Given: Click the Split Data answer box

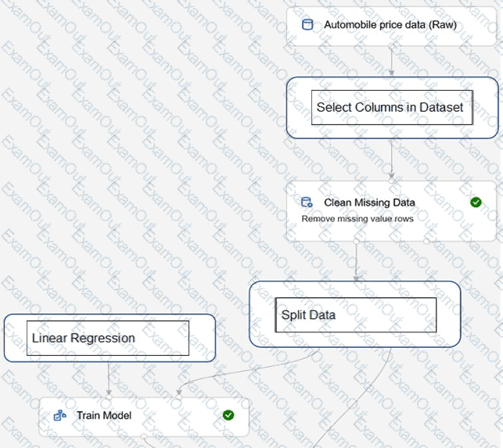Looking at the screenshot, I should 356,315.
